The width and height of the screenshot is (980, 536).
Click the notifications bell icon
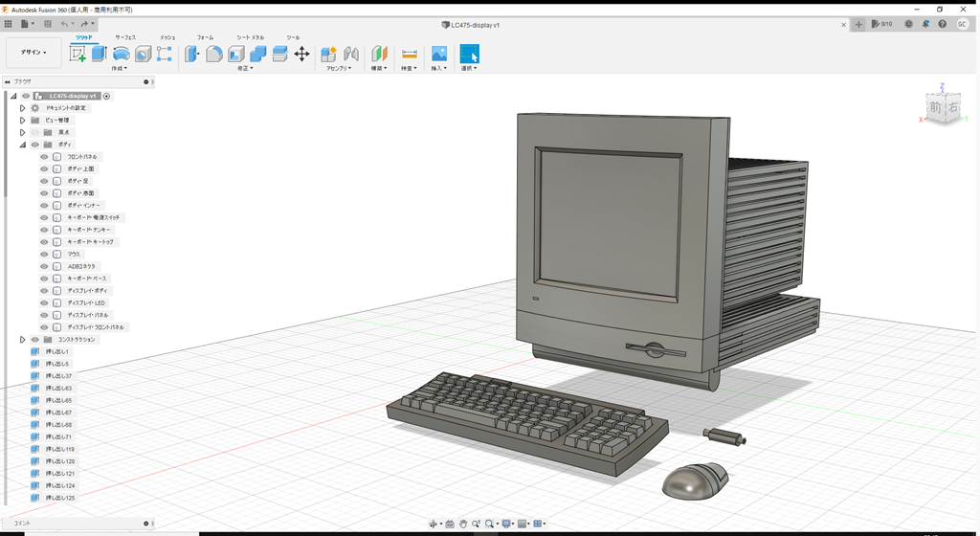pyautogui.click(x=925, y=24)
